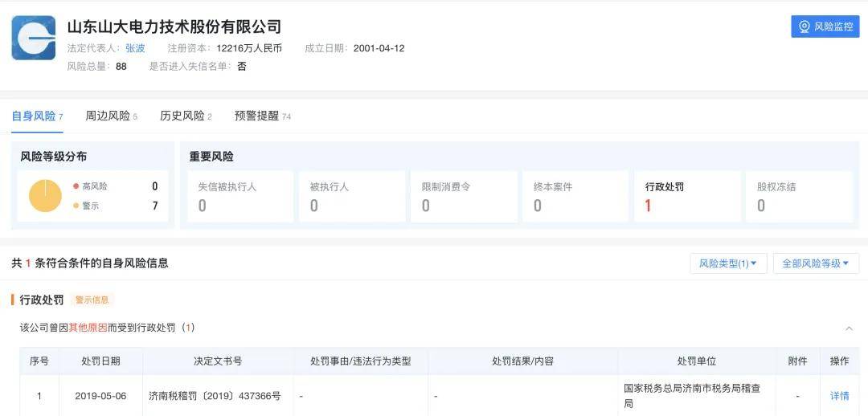
Task: Click the 风险监控 button
Action: click(x=825, y=27)
